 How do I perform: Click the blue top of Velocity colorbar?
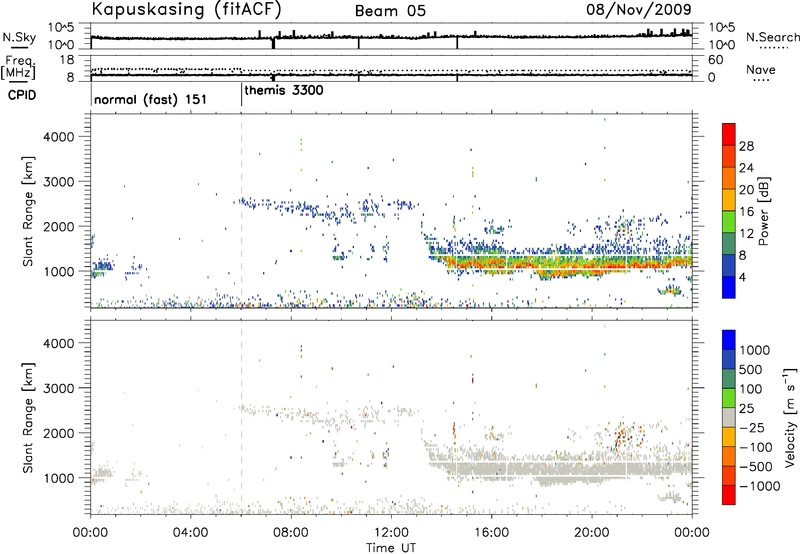729,340
